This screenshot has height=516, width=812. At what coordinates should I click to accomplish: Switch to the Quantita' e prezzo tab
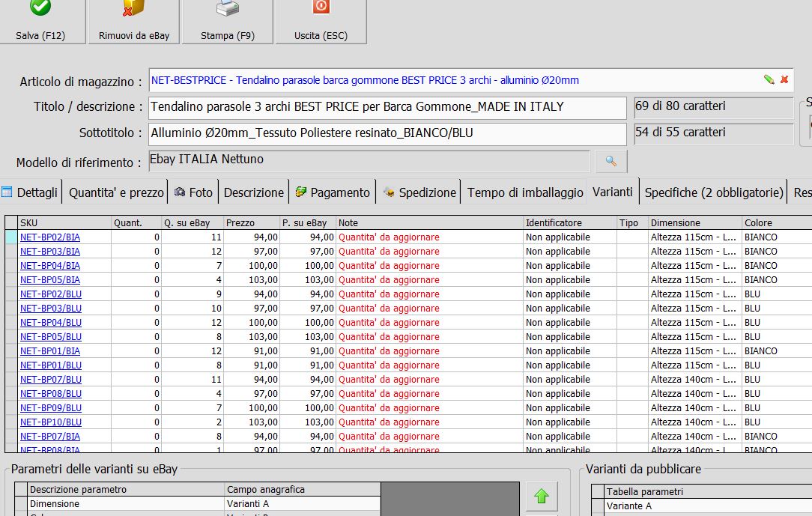[116, 192]
